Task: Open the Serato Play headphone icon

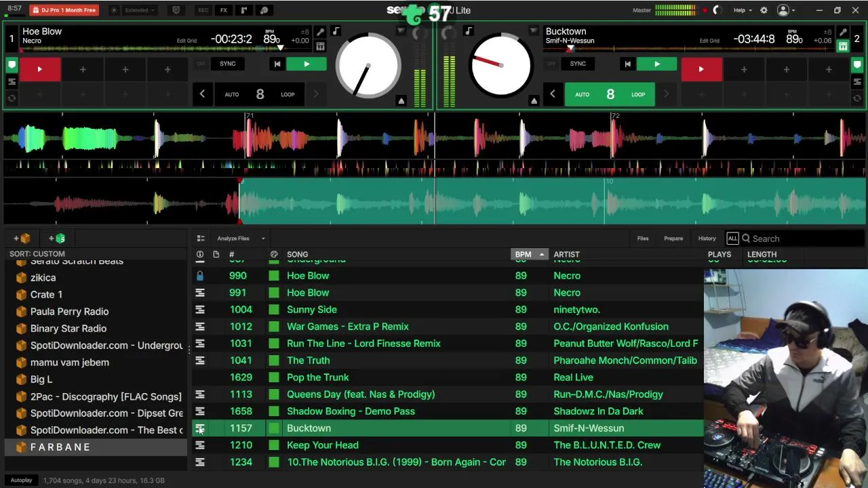Action: 264,10
